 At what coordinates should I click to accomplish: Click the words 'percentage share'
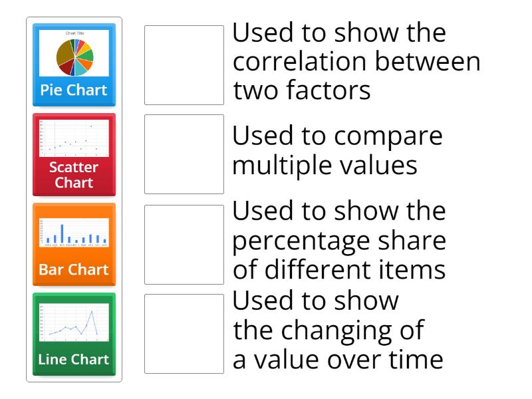tap(338, 241)
